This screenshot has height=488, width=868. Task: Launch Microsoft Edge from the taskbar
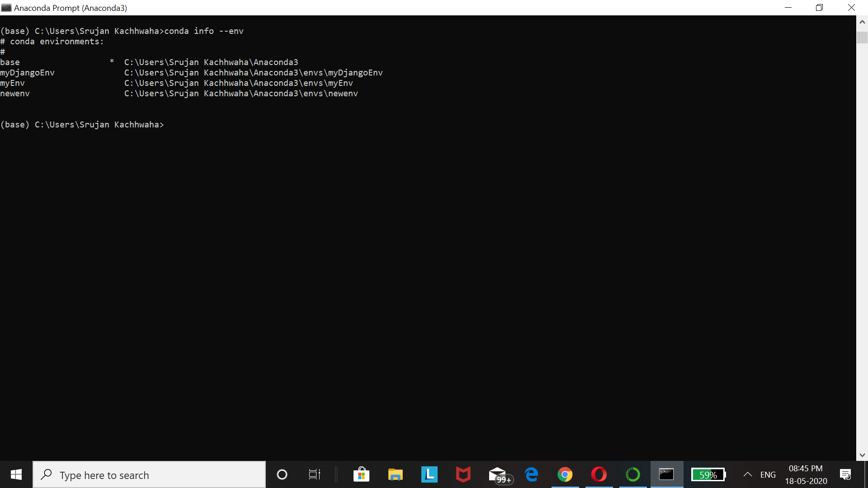(x=532, y=474)
